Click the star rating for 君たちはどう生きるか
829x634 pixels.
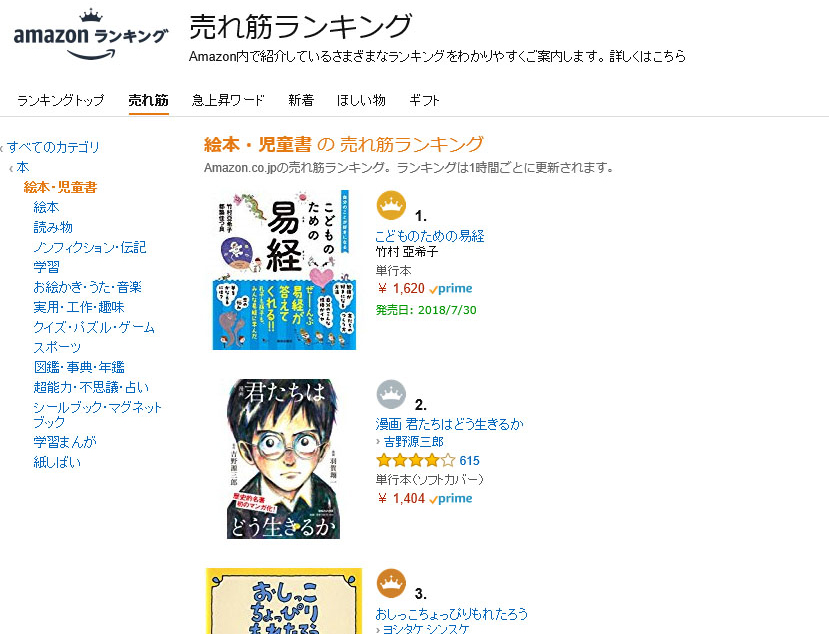point(416,461)
